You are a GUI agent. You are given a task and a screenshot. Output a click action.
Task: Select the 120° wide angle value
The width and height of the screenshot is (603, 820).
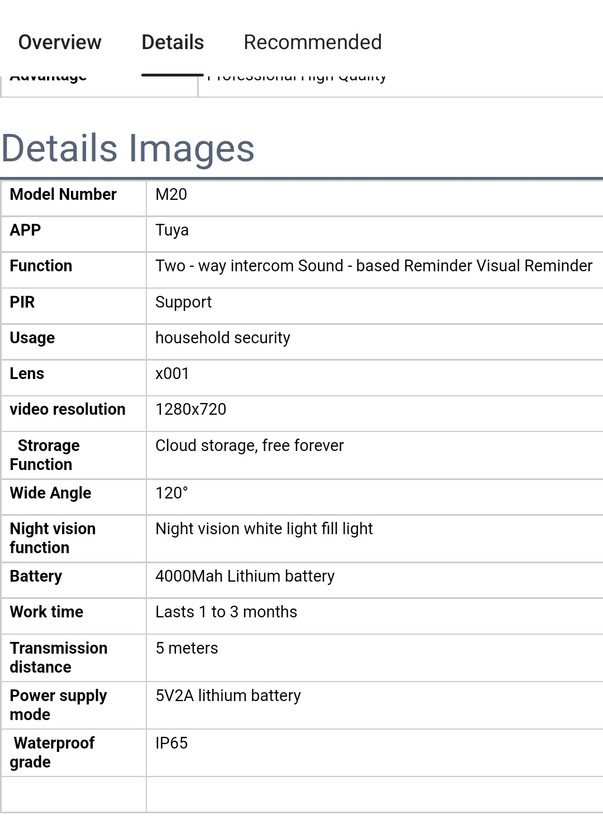(x=172, y=493)
